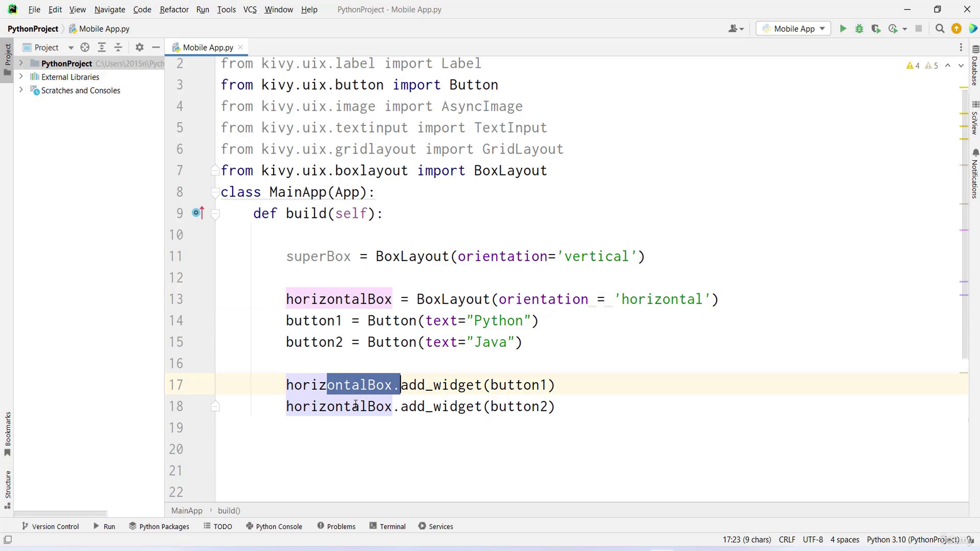
Task: Toggle the Project sidebar stripe button
Action: click(8, 60)
